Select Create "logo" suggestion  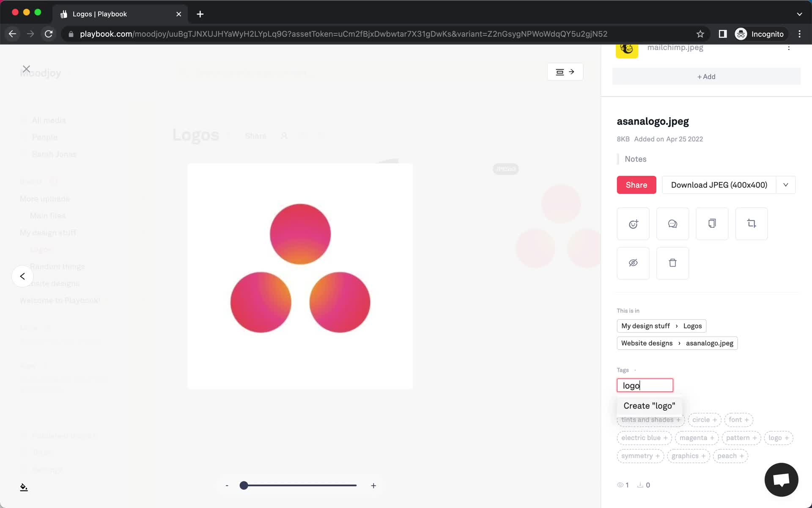[x=649, y=406]
